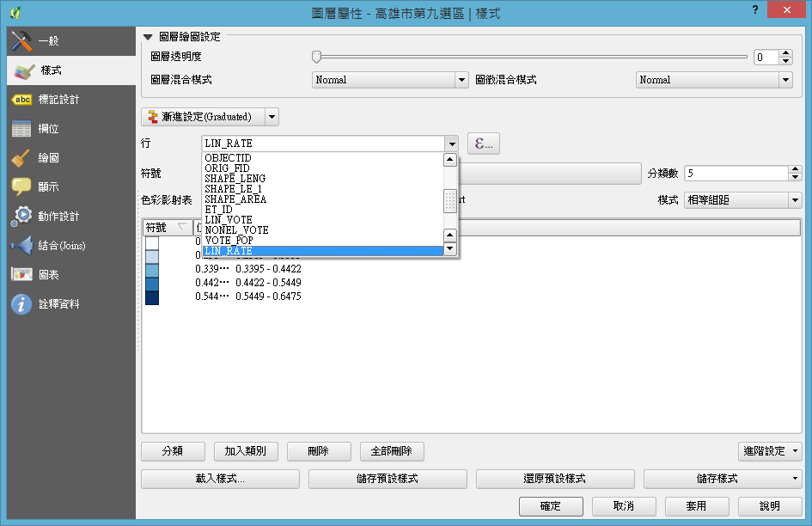Select SHAPE_AREA in the dropdown list

pyautogui.click(x=235, y=199)
